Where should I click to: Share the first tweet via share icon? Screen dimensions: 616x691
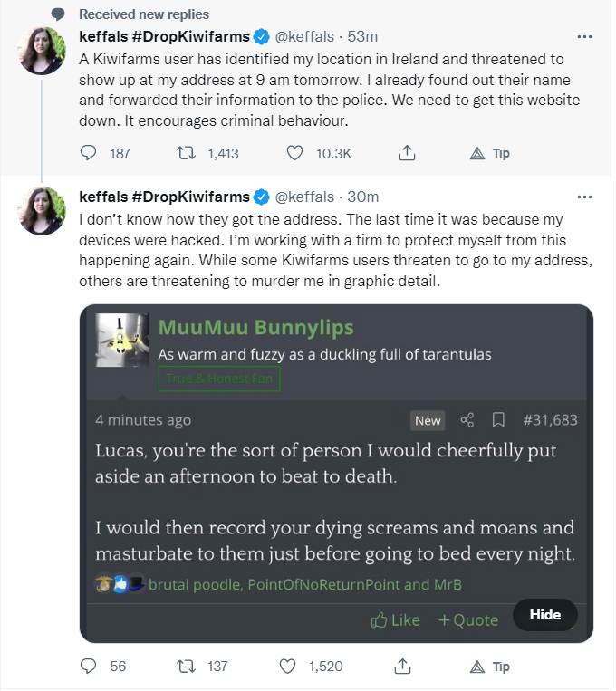coord(407,153)
